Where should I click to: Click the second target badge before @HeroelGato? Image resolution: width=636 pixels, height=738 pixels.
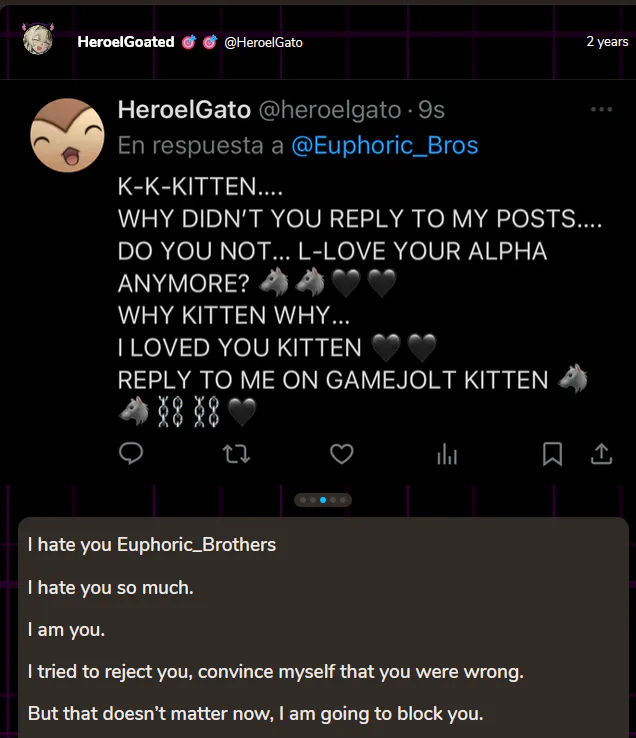tap(209, 42)
